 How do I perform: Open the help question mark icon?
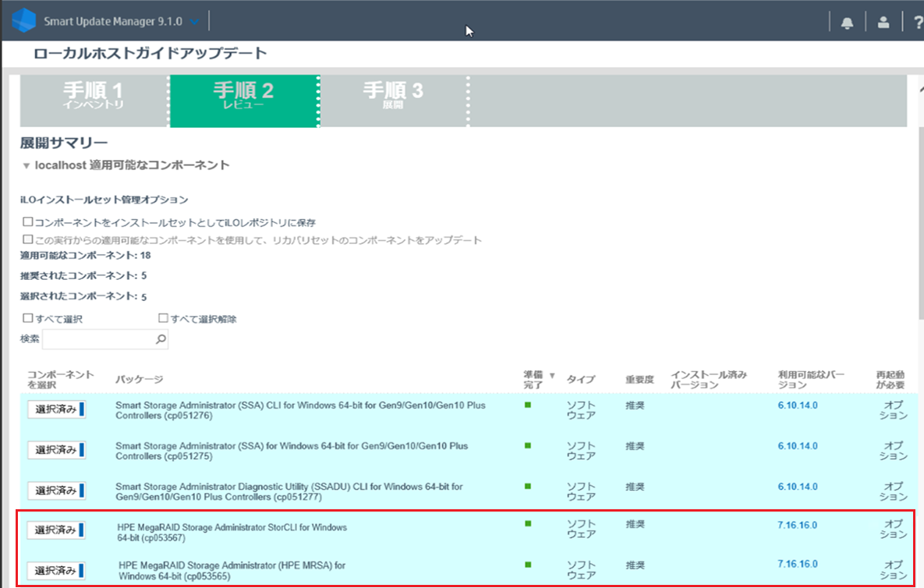click(918, 23)
